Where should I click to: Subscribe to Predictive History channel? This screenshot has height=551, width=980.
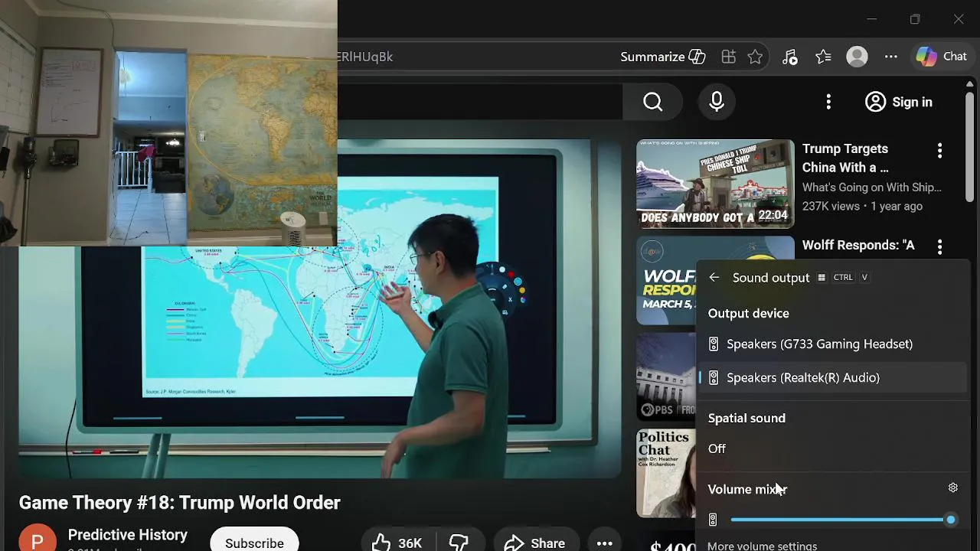click(x=254, y=542)
